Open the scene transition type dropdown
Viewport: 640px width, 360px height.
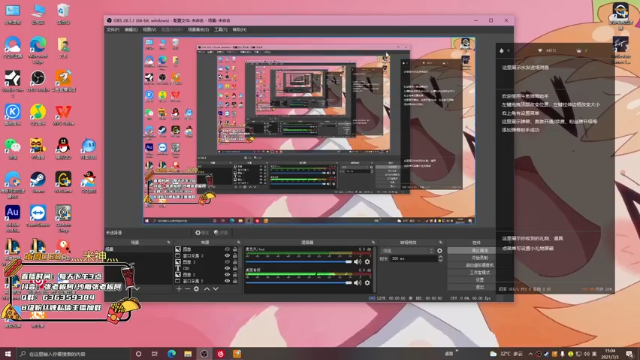407,251
